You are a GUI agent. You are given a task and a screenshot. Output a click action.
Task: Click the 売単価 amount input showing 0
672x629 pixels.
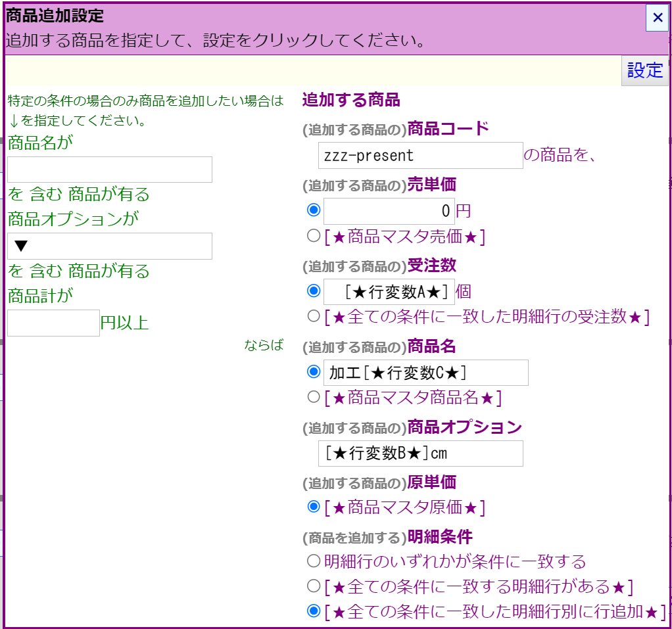pyautogui.click(x=389, y=211)
